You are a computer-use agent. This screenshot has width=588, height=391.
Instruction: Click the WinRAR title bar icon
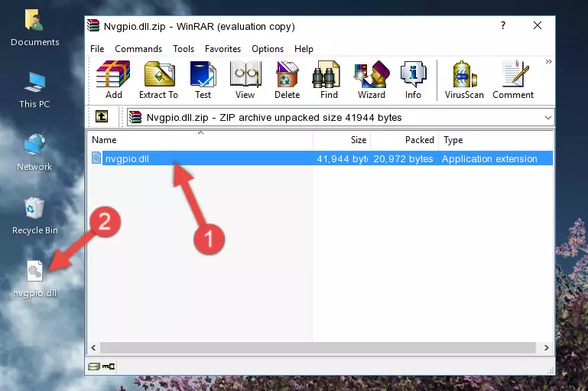point(93,25)
